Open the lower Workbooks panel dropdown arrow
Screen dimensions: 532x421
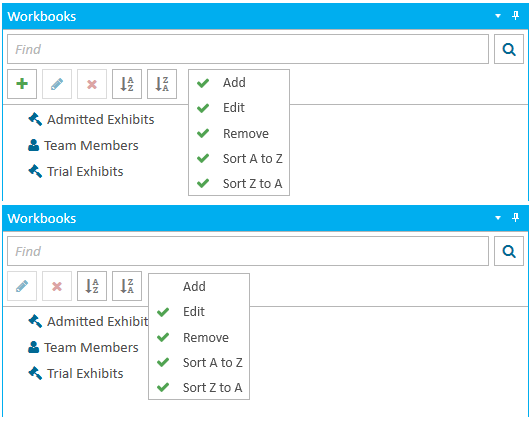pyautogui.click(x=498, y=218)
